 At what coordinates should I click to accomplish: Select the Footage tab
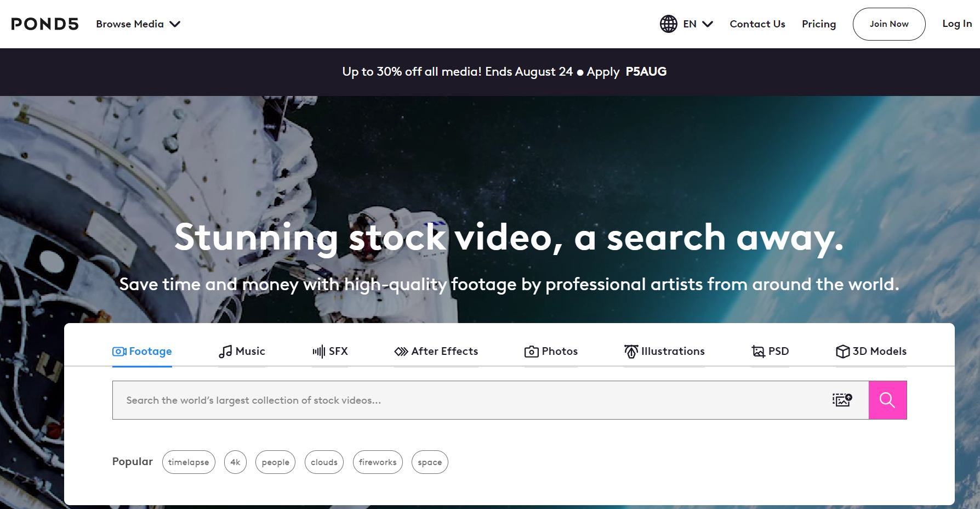coord(142,352)
